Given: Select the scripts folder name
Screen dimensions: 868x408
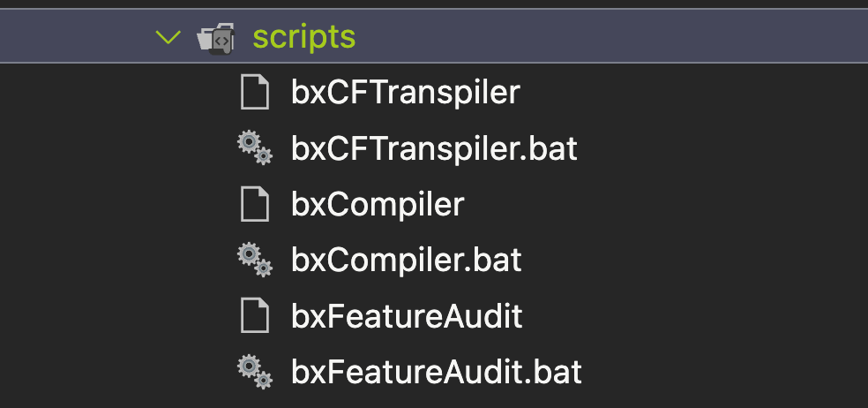Looking at the screenshot, I should 304,37.
